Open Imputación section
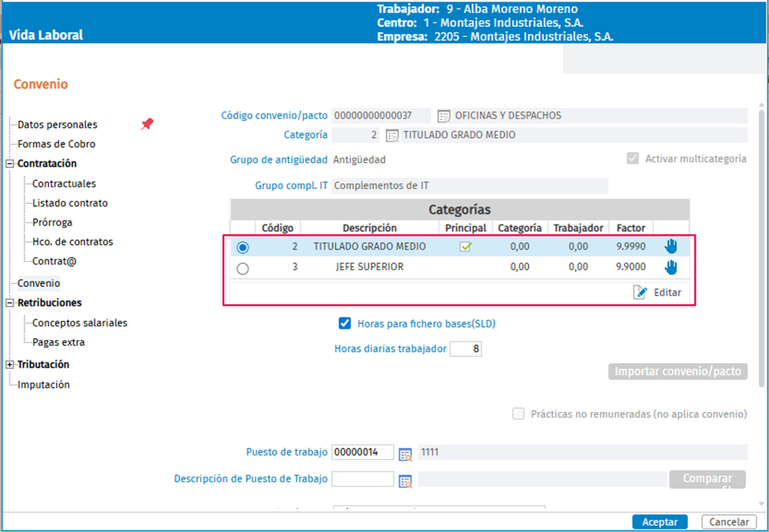This screenshot has height=532, width=769. coord(43,385)
